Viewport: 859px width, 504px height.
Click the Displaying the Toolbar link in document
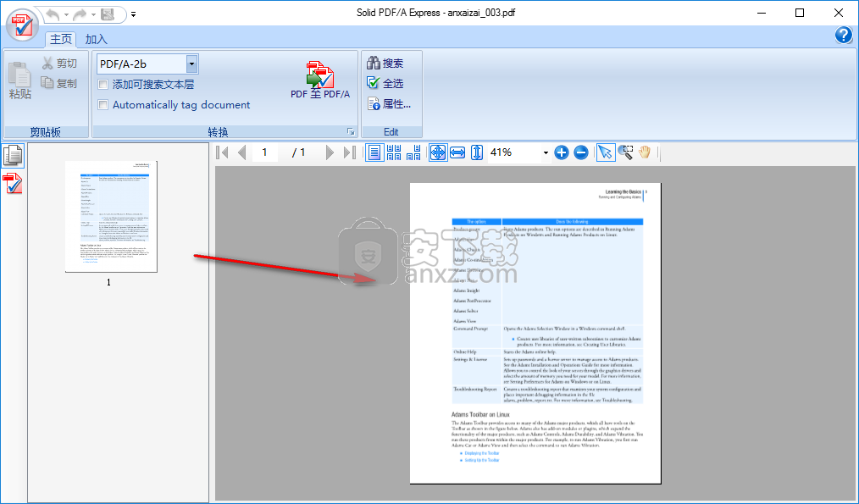pos(482,454)
